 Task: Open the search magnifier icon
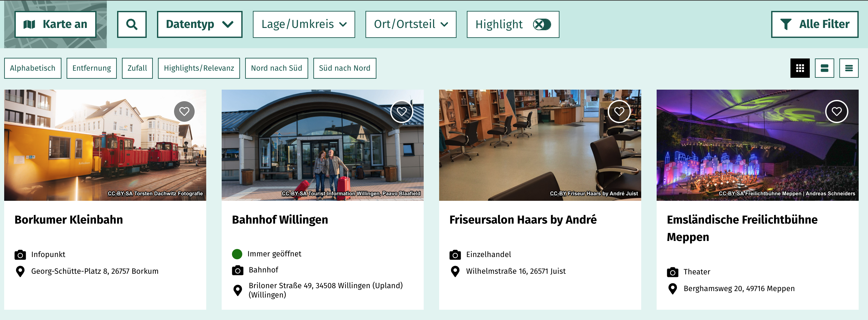[132, 24]
